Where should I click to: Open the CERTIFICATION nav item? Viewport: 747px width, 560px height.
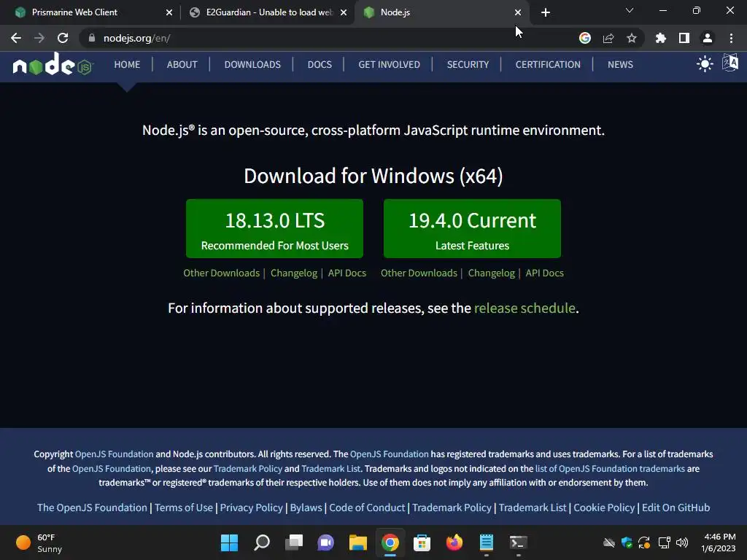(548, 64)
